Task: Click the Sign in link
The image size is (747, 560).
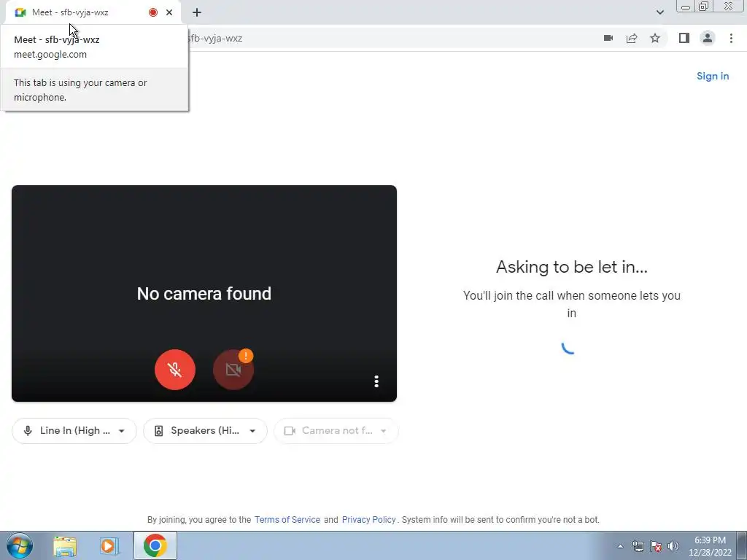Action: click(x=713, y=76)
